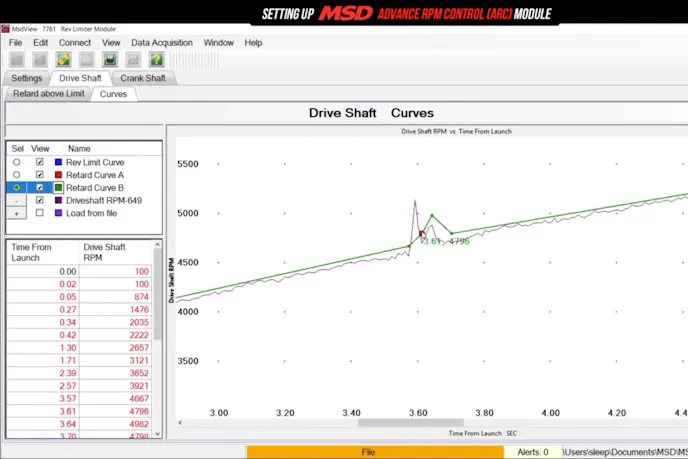
Task: Select the Retard Curve A radio button
Action: (x=16, y=175)
